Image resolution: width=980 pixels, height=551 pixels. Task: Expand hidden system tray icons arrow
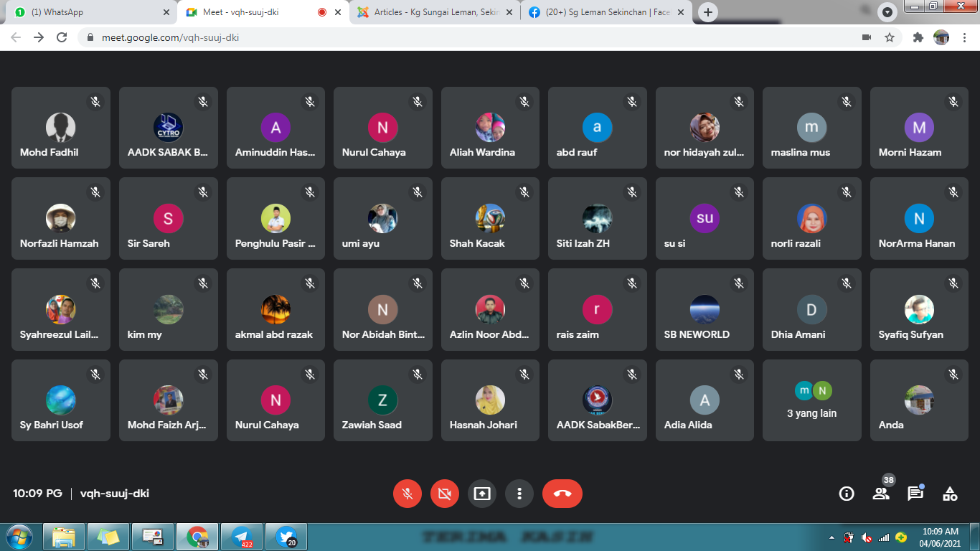click(x=831, y=537)
